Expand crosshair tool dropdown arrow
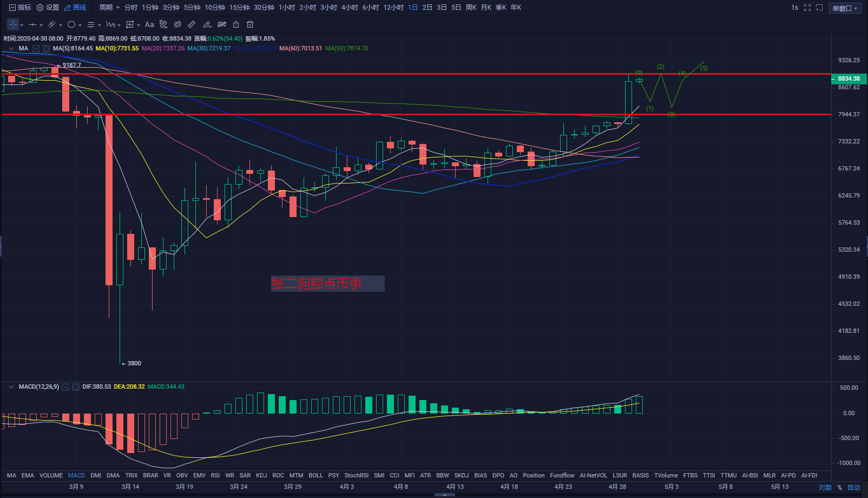Image resolution: width=868 pixels, height=498 pixels. pos(22,25)
